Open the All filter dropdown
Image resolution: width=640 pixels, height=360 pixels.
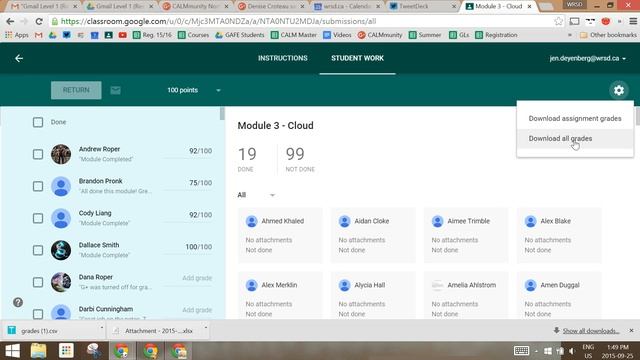(x=256, y=195)
